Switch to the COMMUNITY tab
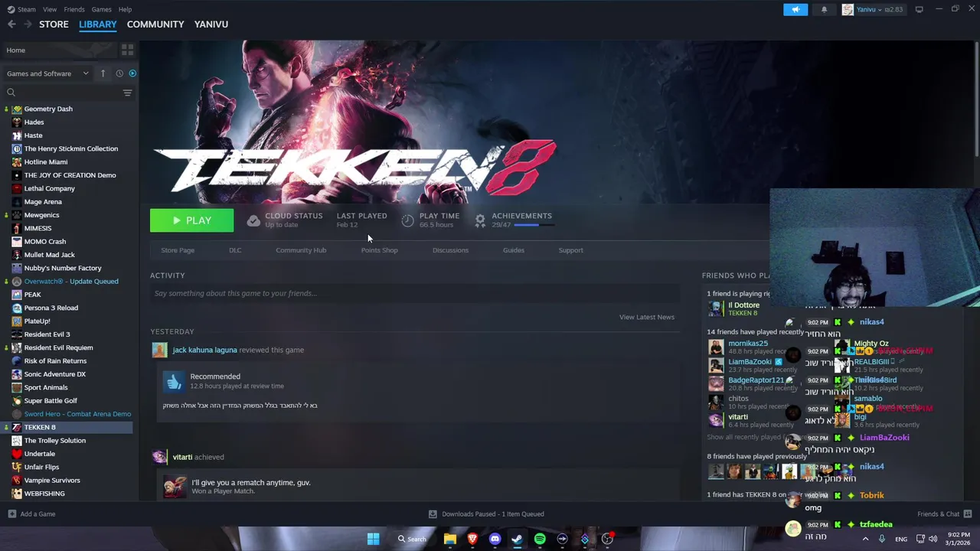The height and width of the screenshot is (551, 980). coord(155,24)
